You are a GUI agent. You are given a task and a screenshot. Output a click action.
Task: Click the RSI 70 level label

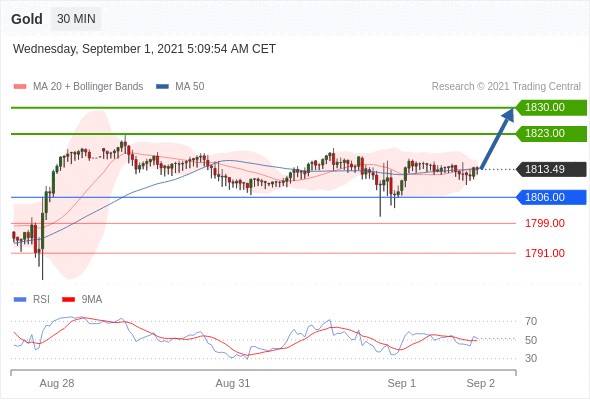pos(531,321)
